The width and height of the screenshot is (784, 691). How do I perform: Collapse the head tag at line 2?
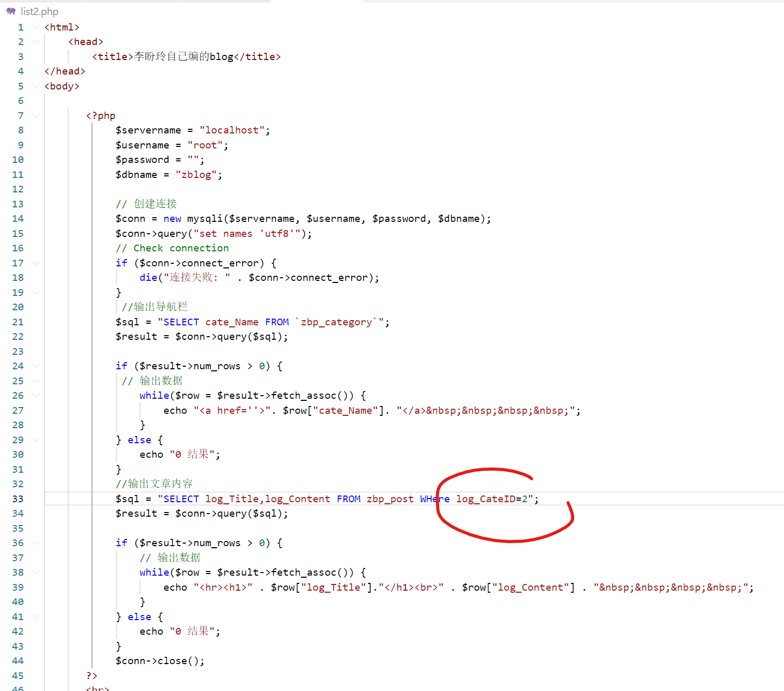(35, 41)
